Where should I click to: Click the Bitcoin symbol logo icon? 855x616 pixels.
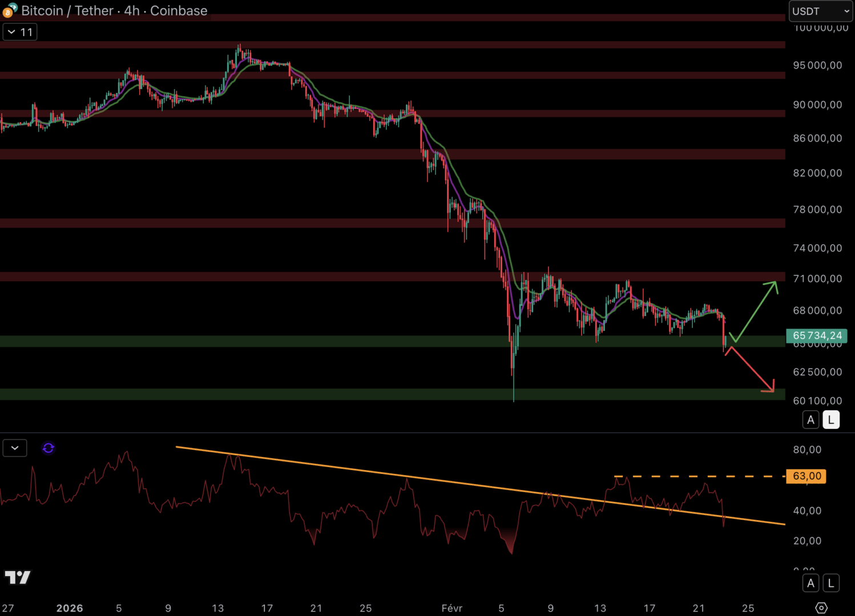pos(10,10)
